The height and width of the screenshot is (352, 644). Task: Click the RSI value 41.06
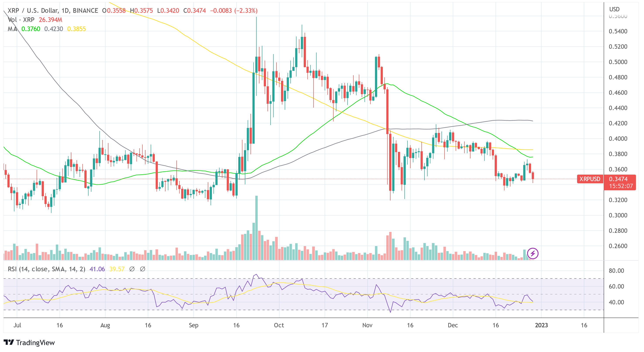click(97, 269)
